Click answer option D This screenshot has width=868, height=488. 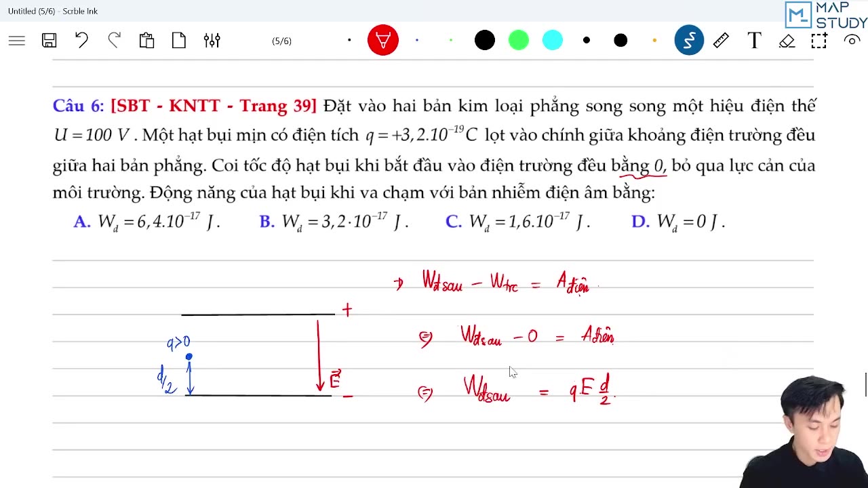click(x=678, y=222)
